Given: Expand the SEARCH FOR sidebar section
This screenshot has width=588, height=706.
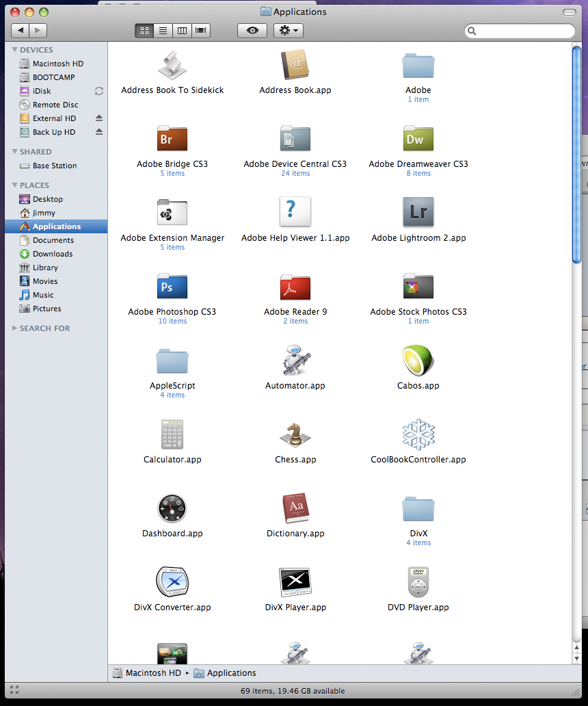Looking at the screenshot, I should pyautogui.click(x=15, y=328).
